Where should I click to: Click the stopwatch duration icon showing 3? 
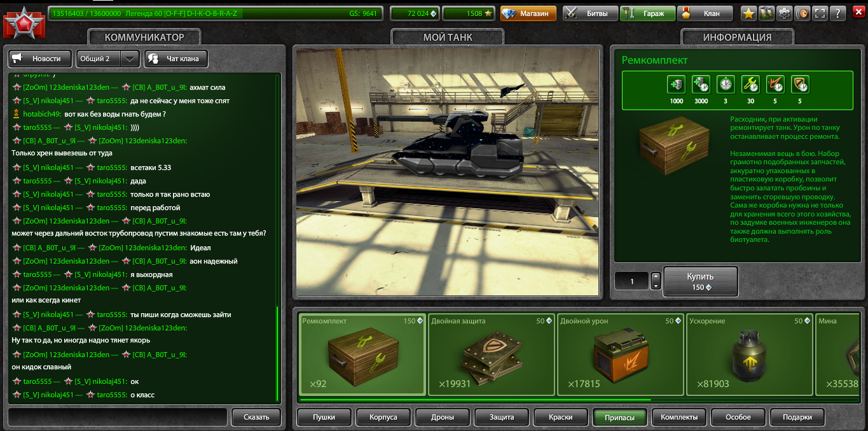pyautogui.click(x=726, y=84)
